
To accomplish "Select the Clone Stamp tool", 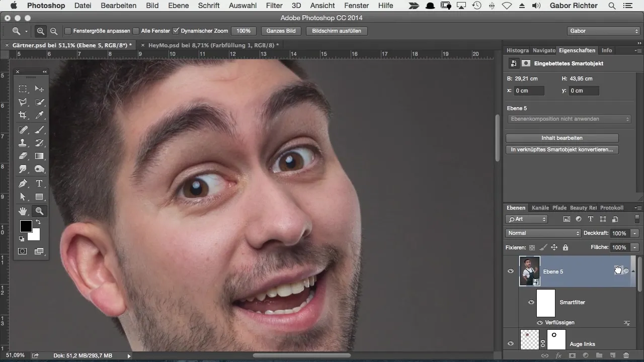I will pyautogui.click(x=23, y=143).
